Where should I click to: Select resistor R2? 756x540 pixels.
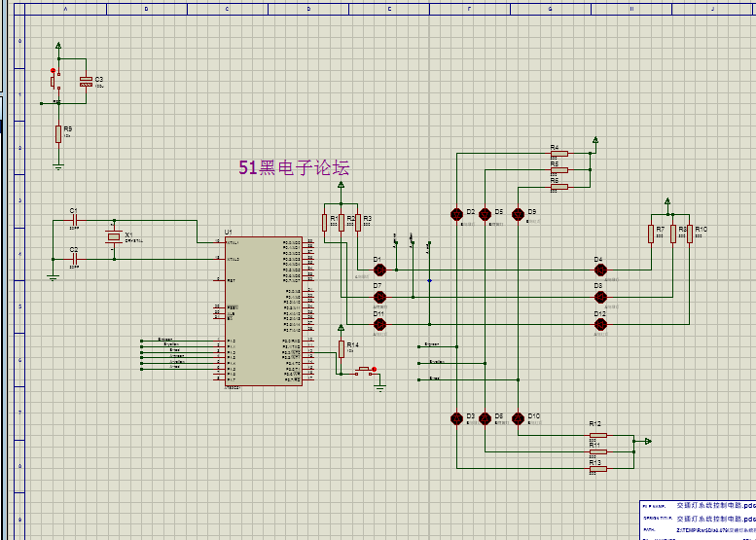pyautogui.click(x=342, y=223)
